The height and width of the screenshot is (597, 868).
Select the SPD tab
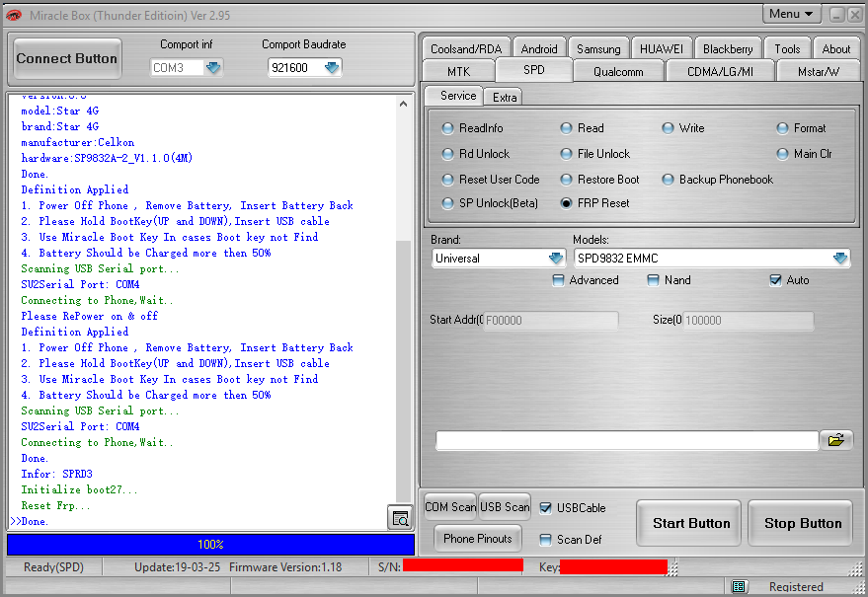pos(533,70)
